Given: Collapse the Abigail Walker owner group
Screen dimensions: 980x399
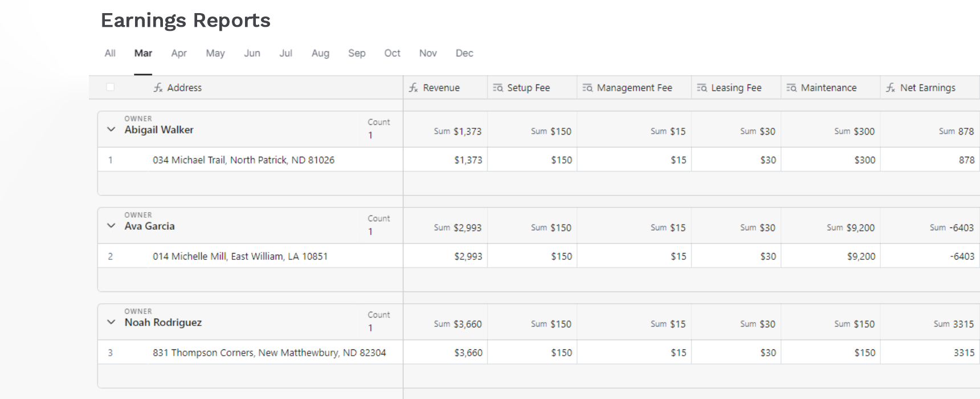Looking at the screenshot, I should [111, 129].
